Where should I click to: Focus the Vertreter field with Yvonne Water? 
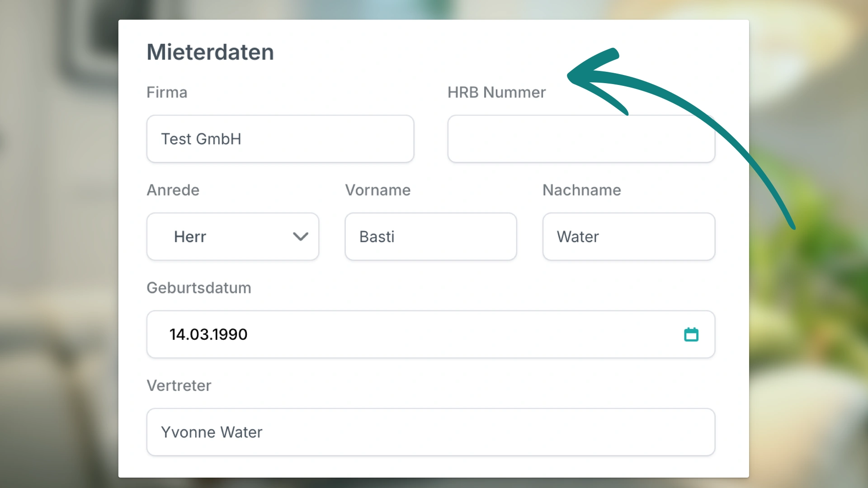point(430,432)
